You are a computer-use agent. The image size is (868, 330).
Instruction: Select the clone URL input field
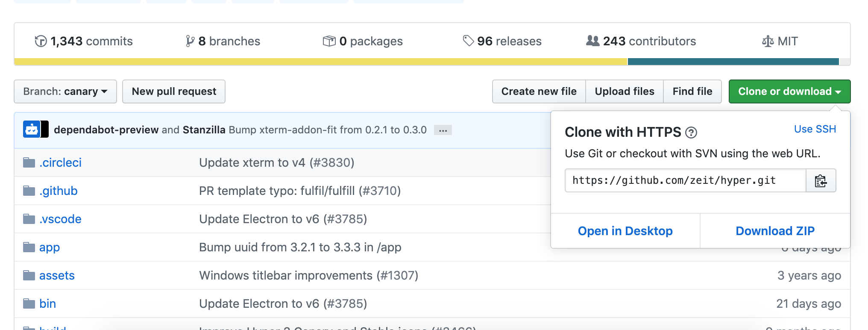pos(685,180)
